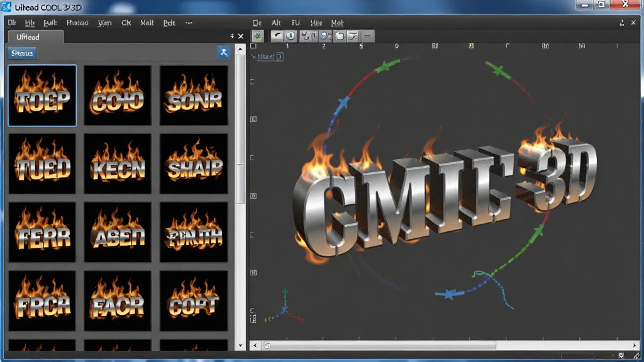The image size is (644, 362).
Task: Click the horizontal scrollbar left arrow
Action: tap(255, 345)
